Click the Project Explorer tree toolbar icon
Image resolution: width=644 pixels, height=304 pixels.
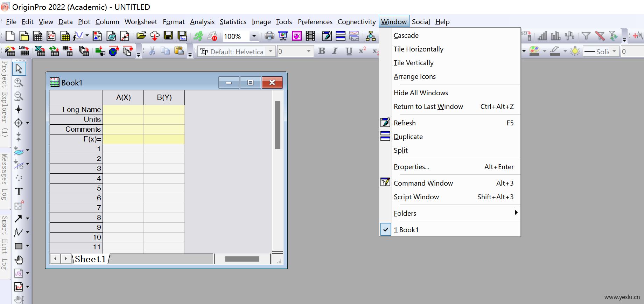coord(370,36)
